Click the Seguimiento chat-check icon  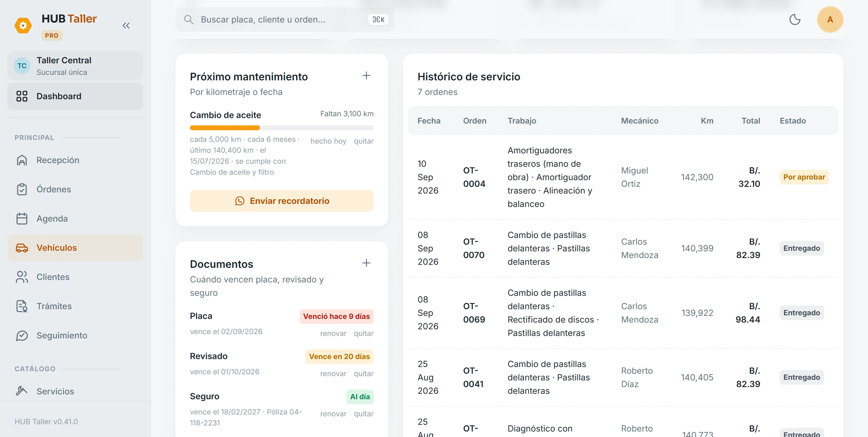tap(22, 335)
